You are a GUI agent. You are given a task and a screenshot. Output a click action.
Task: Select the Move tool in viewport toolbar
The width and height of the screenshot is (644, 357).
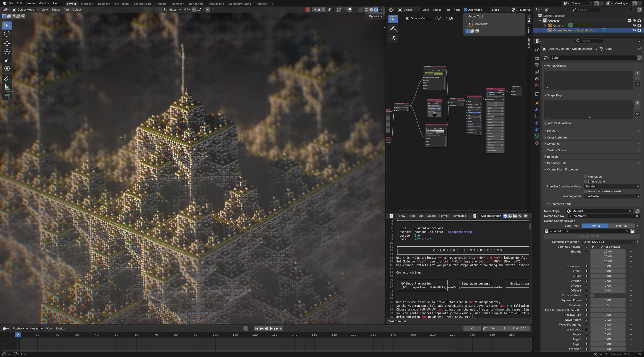7,43
